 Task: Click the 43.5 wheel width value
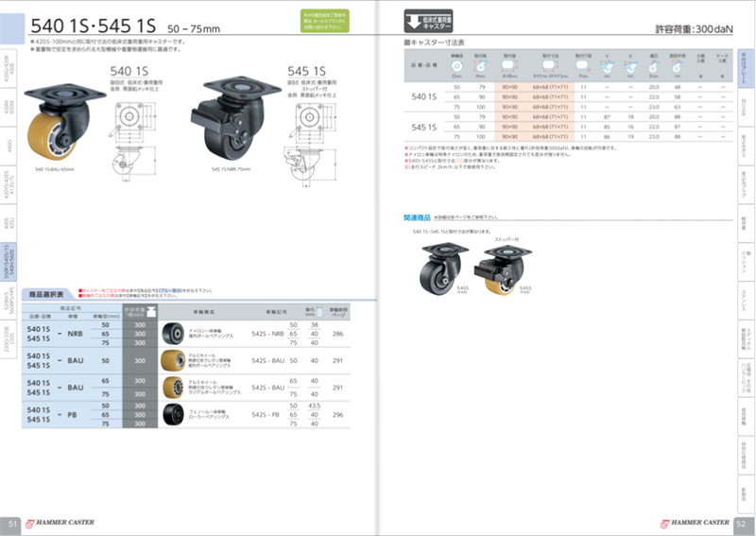[315, 406]
